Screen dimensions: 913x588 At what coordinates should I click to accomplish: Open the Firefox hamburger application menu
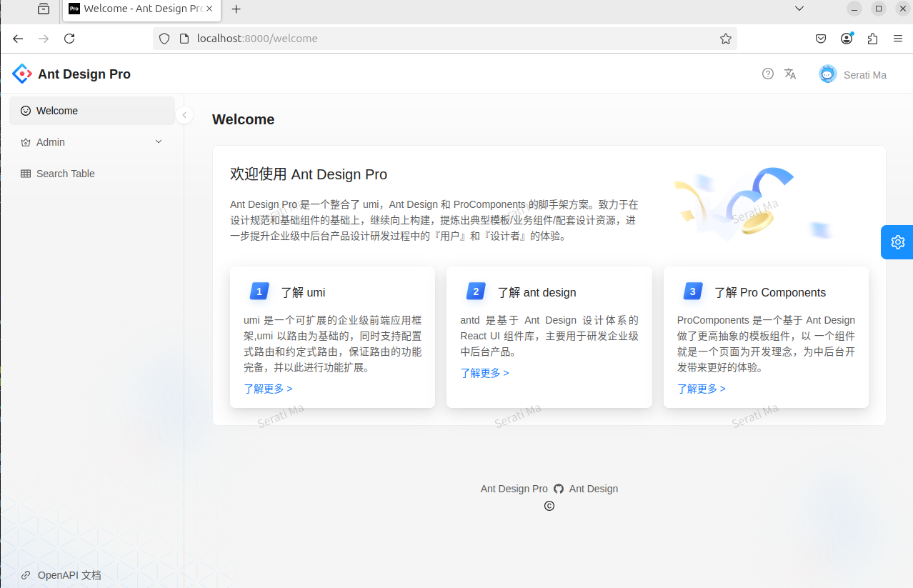pos(898,39)
